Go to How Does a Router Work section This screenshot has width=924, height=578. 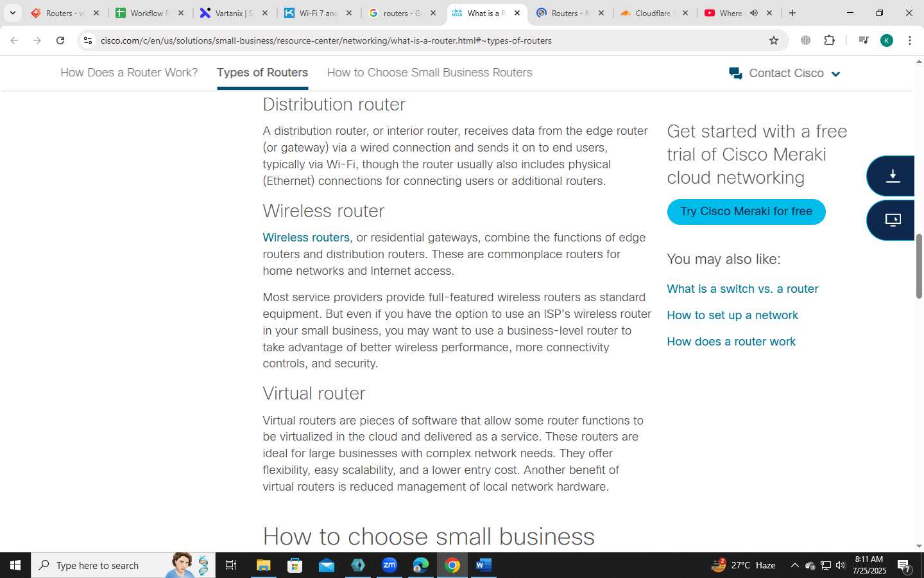[x=129, y=73]
